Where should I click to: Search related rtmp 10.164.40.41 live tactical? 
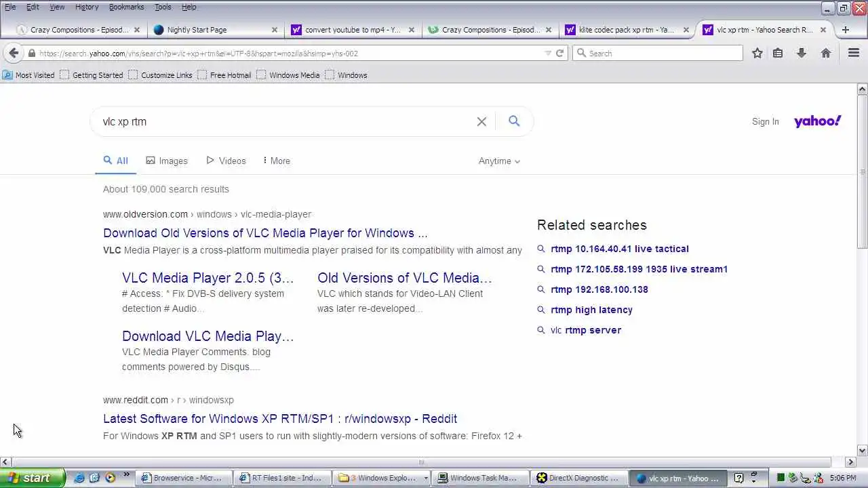[x=620, y=249]
